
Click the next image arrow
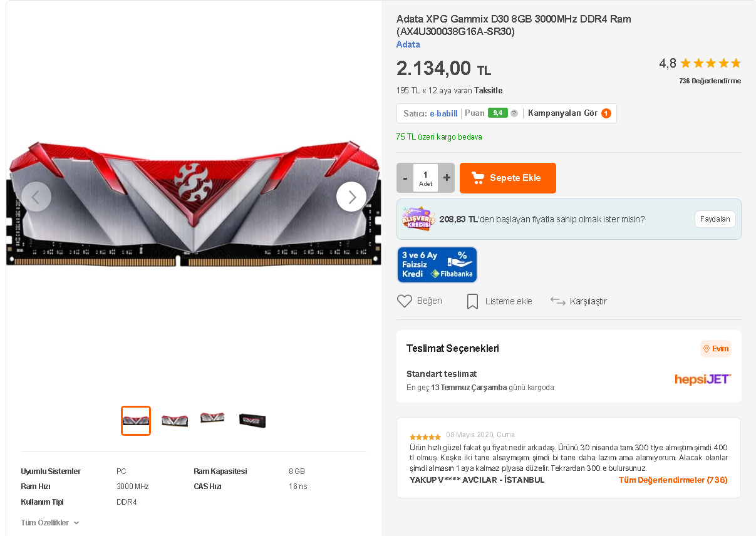click(351, 197)
